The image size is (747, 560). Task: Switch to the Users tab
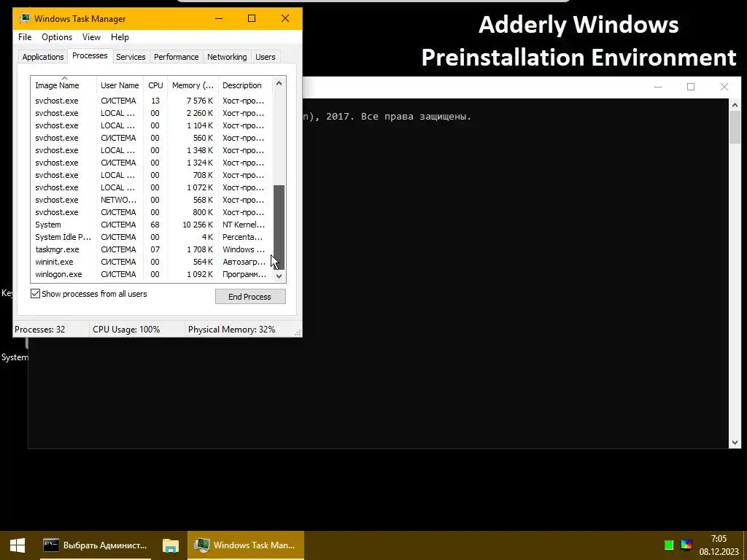point(265,57)
